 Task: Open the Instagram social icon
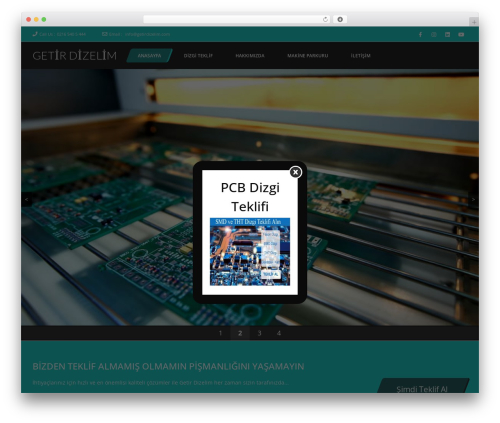(434, 35)
